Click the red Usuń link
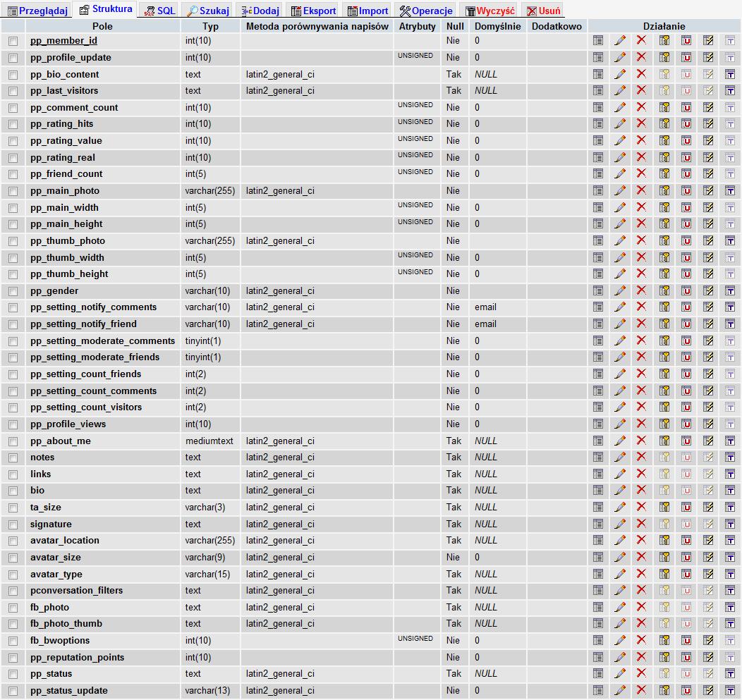This screenshot has height=700, width=742. click(544, 11)
